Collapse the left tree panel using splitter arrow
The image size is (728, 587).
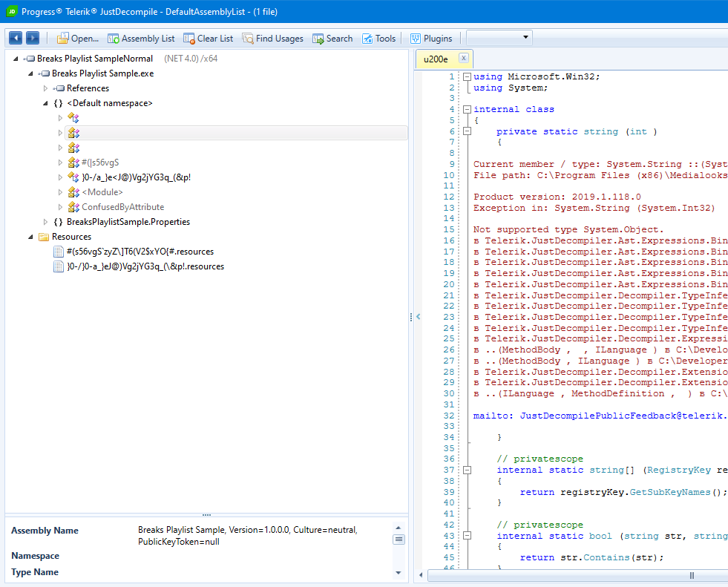point(419,317)
